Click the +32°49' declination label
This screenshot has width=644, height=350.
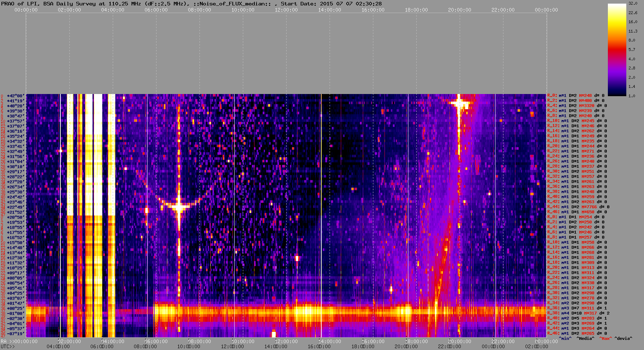(x=16, y=151)
